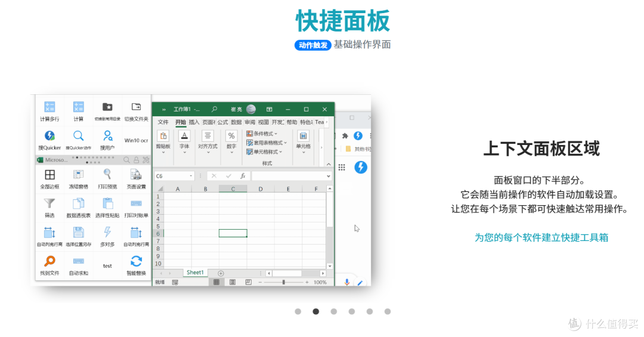The width and height of the screenshot is (644, 337).
Task: Create a 数据透视表 pivot table action
Action: 79,208
